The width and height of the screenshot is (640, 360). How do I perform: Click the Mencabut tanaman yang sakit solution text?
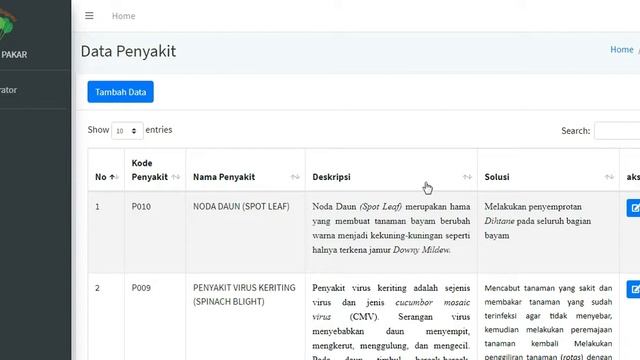pyautogui.click(x=548, y=322)
